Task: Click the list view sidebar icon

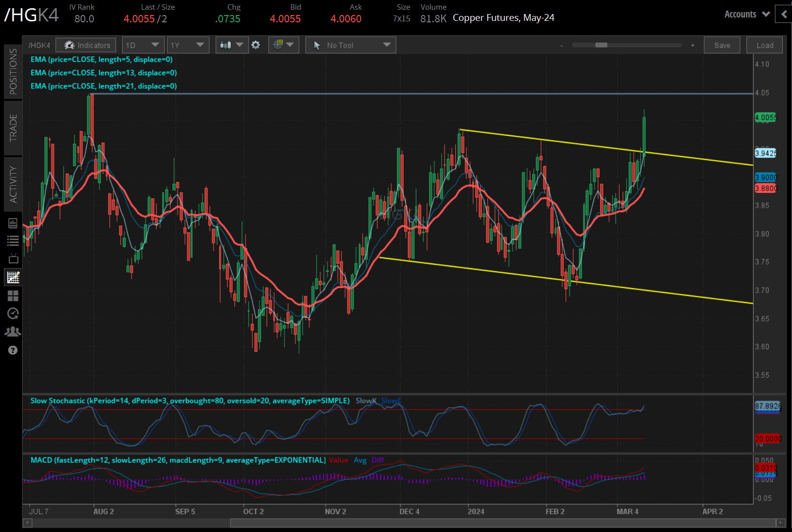Action: pos(13,241)
